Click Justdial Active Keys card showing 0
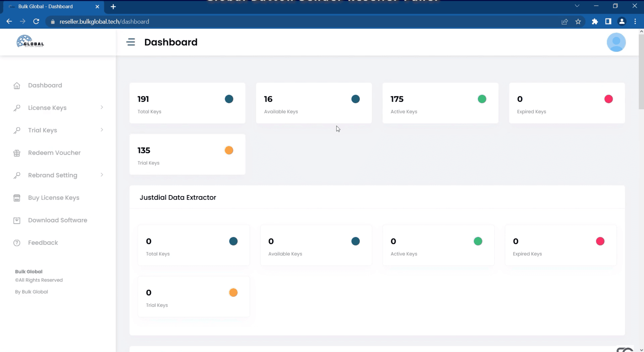Image resolution: width=644 pixels, height=352 pixels. point(438,245)
